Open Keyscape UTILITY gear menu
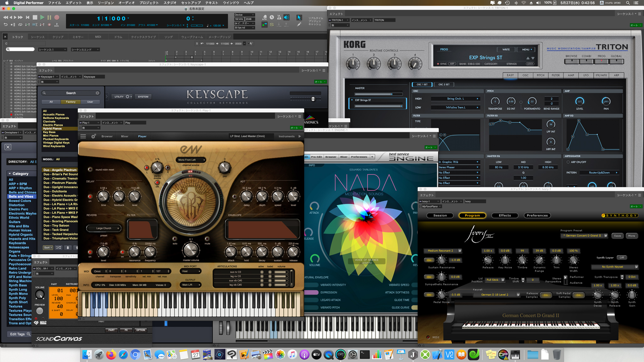644x362 pixels. click(x=127, y=97)
